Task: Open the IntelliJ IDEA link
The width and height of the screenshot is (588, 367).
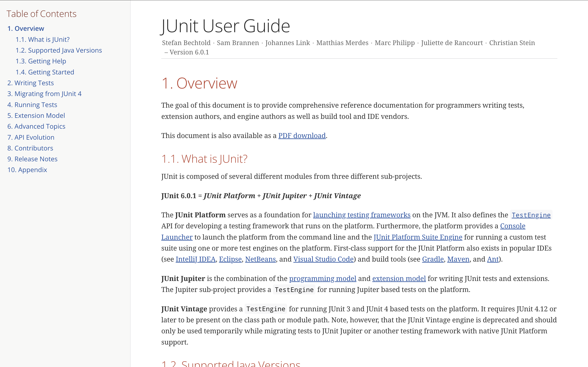Action: tap(195, 259)
